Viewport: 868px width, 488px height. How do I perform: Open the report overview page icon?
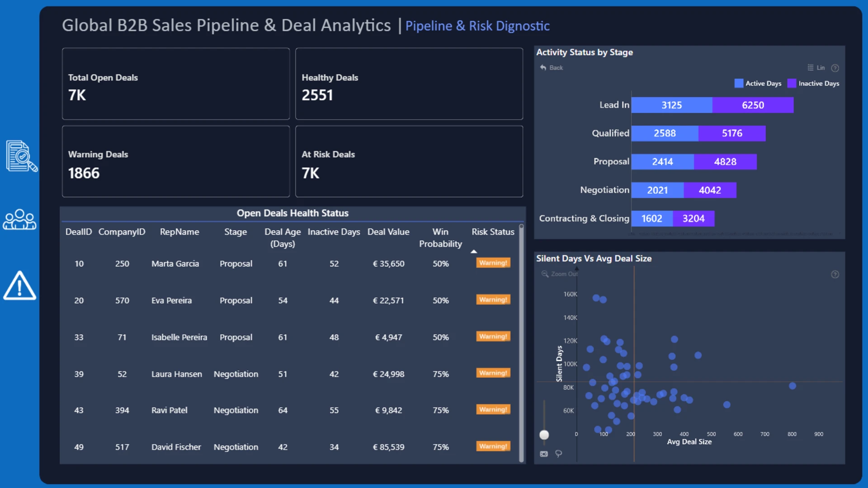point(21,156)
